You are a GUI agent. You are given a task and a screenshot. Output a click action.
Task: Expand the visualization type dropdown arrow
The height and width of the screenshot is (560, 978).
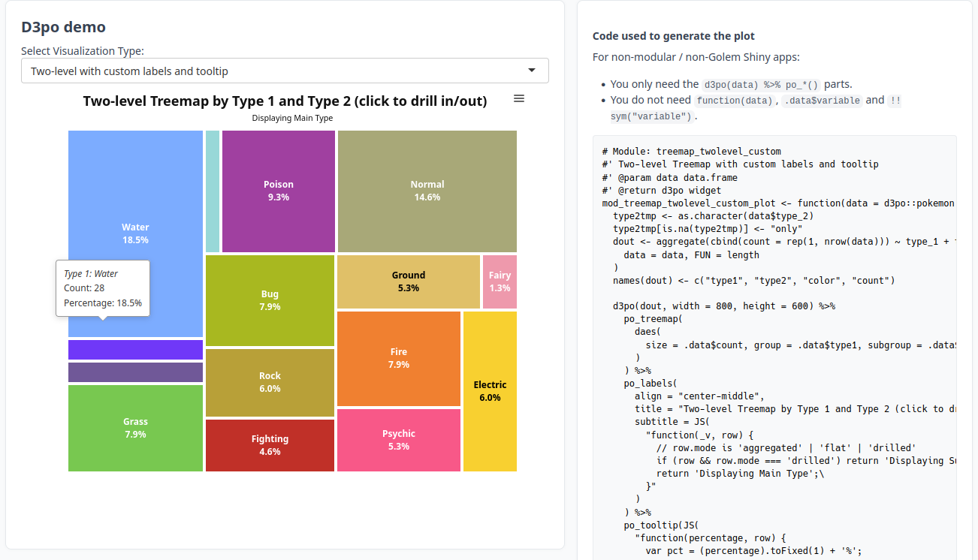click(x=532, y=71)
